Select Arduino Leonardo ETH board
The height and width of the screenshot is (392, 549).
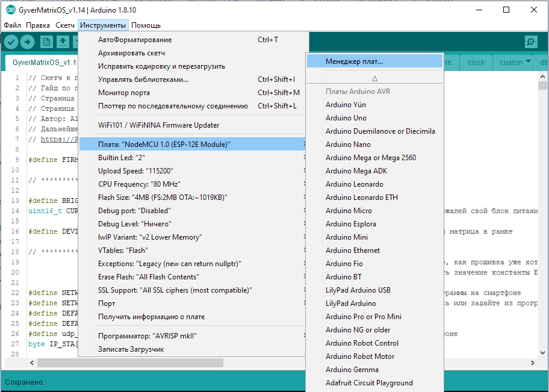tap(374, 198)
